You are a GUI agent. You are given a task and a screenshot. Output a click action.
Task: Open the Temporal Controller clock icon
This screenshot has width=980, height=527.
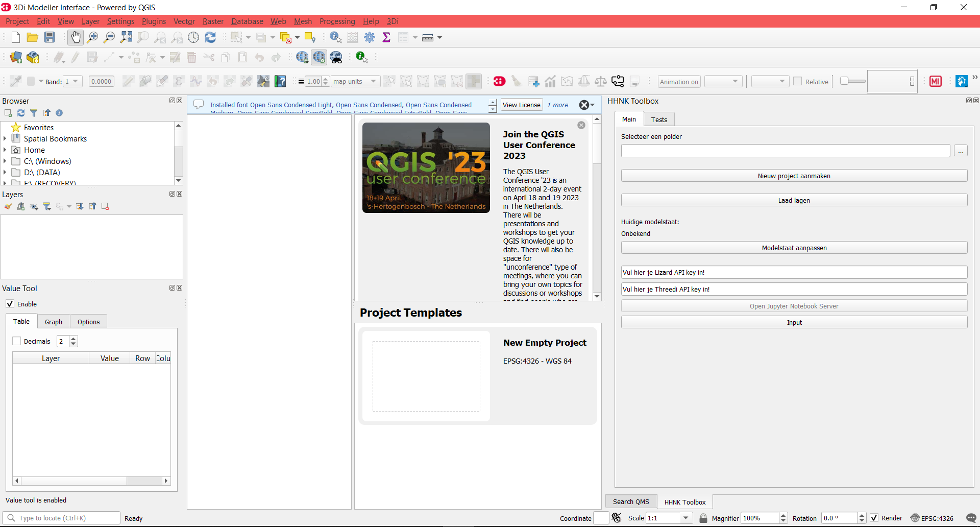click(193, 37)
